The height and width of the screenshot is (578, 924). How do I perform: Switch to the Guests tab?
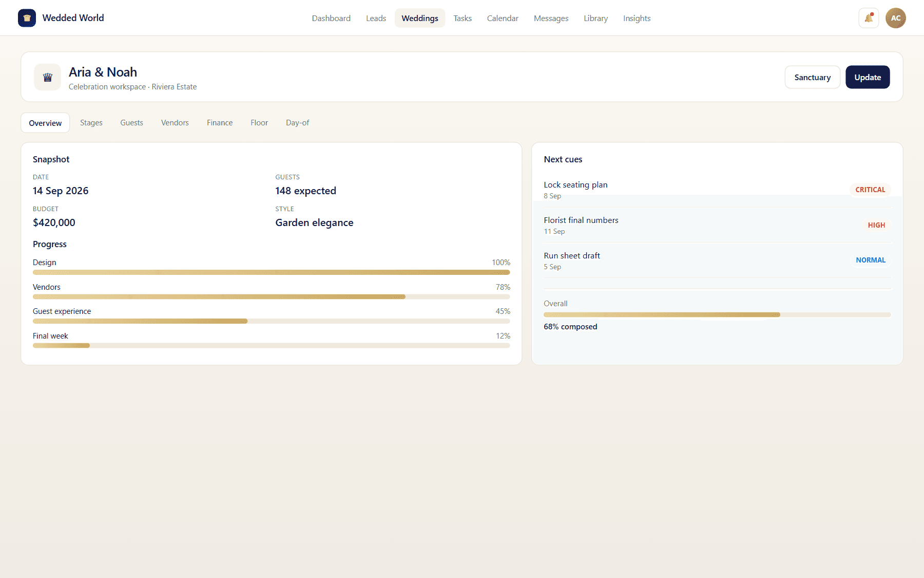coord(131,123)
